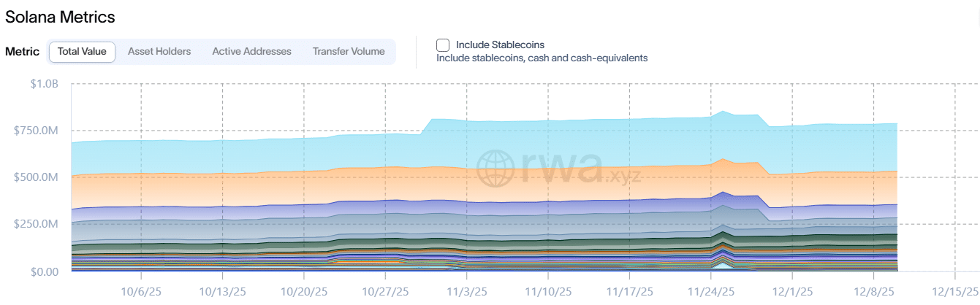Click the Solana Metrics heading

pyautogui.click(x=60, y=16)
